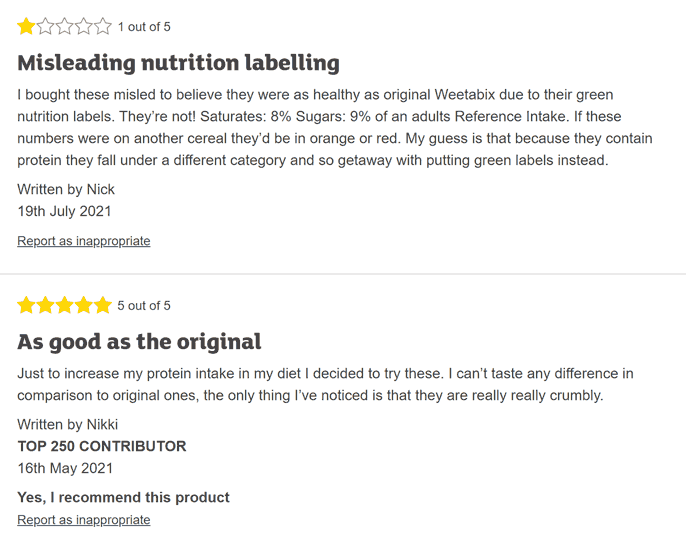This screenshot has width=686, height=551.
Task: Click the 'TOP 250 CONTRIBUTOR' badge text
Action: coord(102,446)
